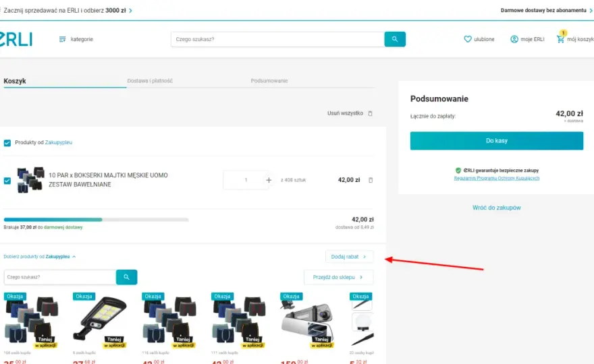Click the Darmowe dostawy bez abonamentu arrow
The height and width of the screenshot is (364, 594).
(591, 11)
